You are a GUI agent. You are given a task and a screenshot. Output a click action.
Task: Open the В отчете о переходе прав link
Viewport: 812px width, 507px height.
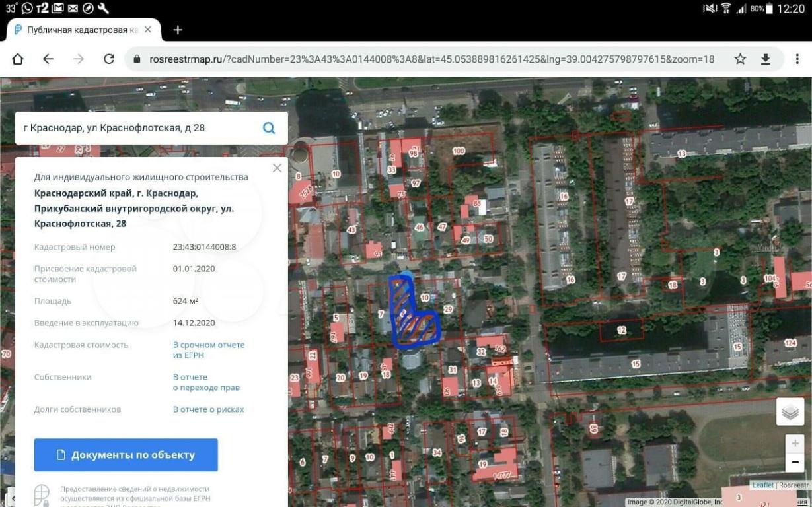205,382
